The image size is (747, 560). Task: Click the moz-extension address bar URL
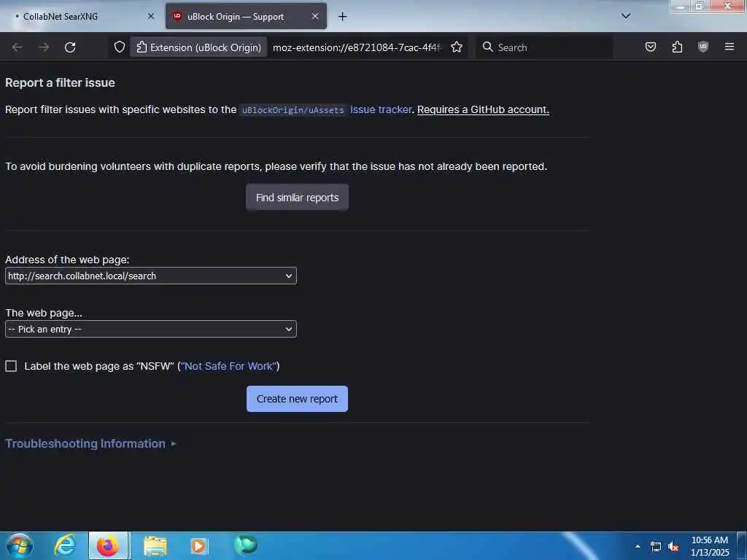[357, 47]
